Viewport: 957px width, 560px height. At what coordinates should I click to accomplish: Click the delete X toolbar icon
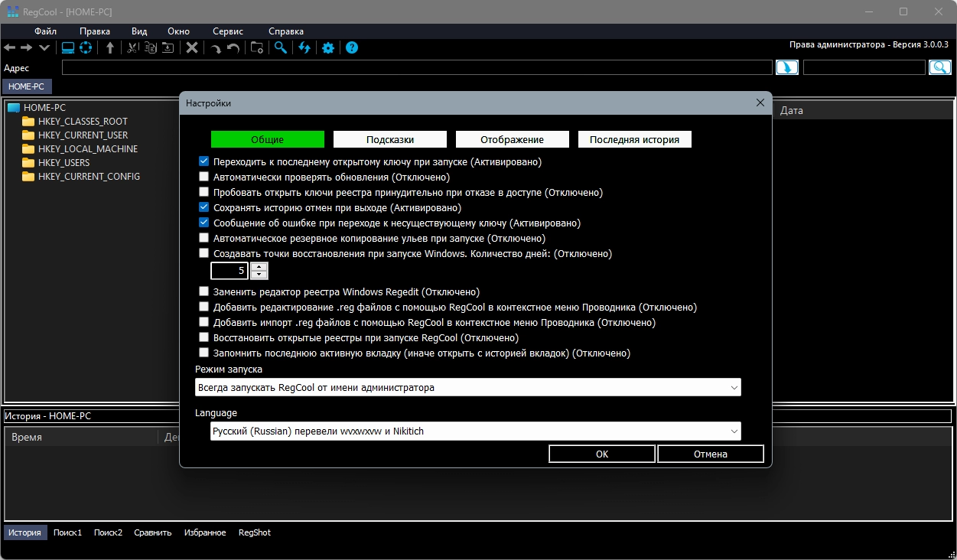pyautogui.click(x=192, y=48)
